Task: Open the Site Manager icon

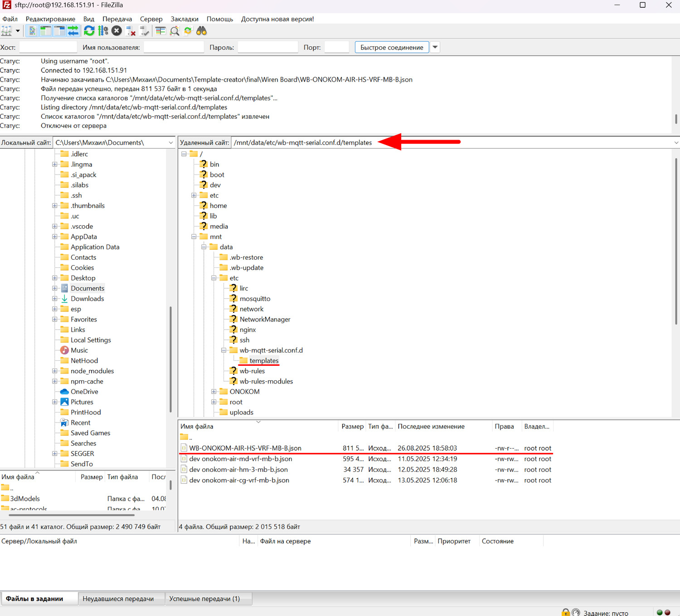Action: 6,31
